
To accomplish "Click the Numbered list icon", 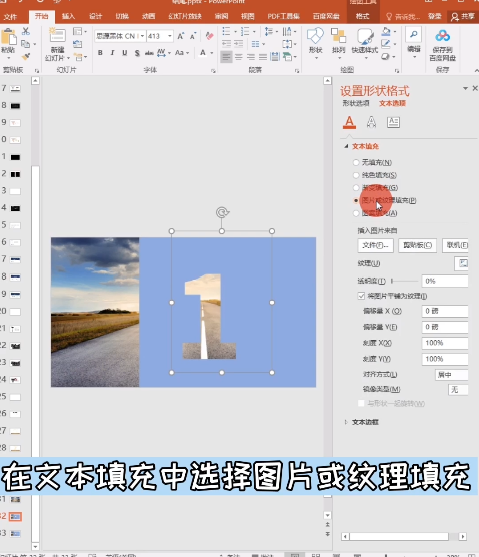I will coord(245,32).
